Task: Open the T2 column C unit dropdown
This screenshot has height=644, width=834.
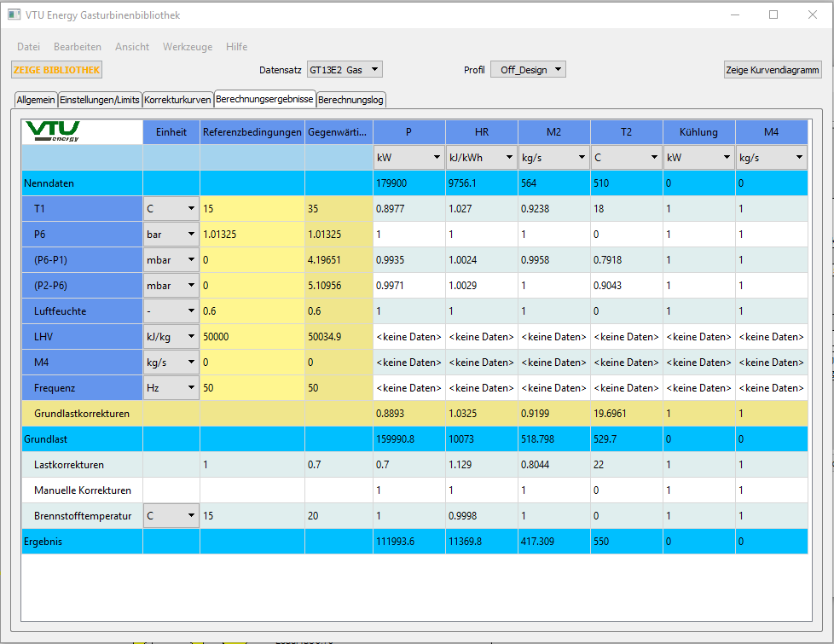Action: pos(626,158)
